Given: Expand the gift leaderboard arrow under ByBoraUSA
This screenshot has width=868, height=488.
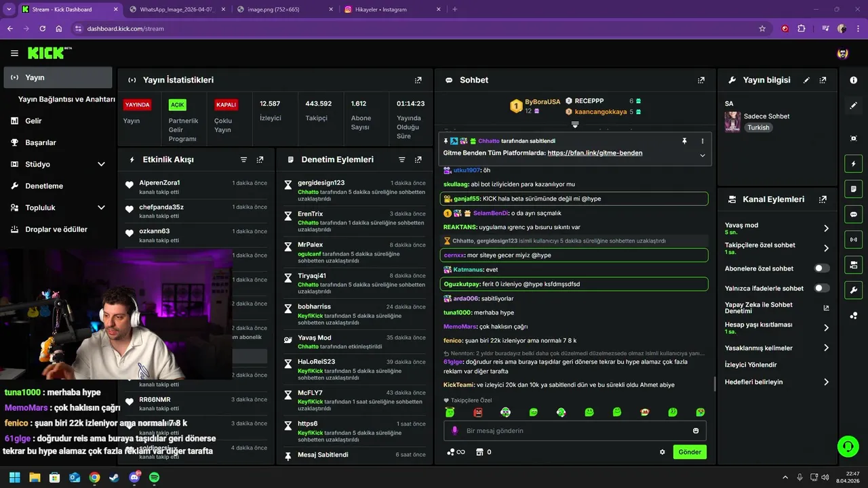Looking at the screenshot, I should [x=575, y=125].
